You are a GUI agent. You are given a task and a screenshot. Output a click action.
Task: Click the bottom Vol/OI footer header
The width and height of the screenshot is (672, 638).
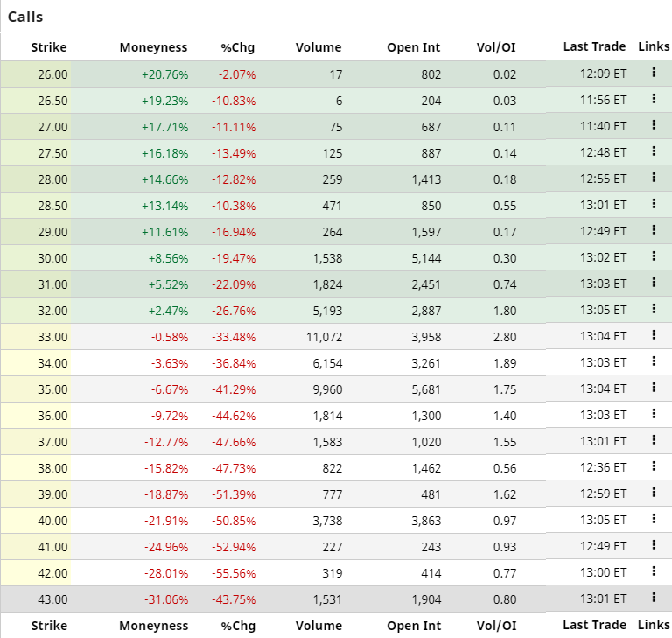[496, 626]
